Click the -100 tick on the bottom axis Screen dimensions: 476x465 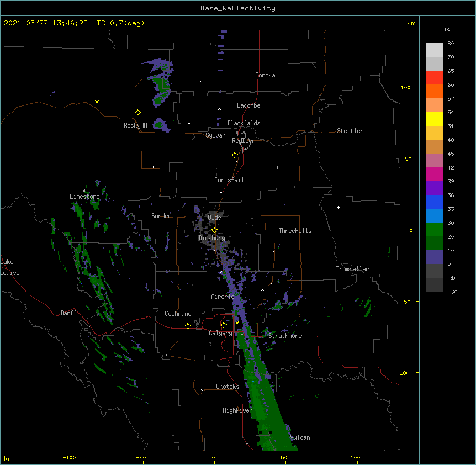(x=69, y=458)
